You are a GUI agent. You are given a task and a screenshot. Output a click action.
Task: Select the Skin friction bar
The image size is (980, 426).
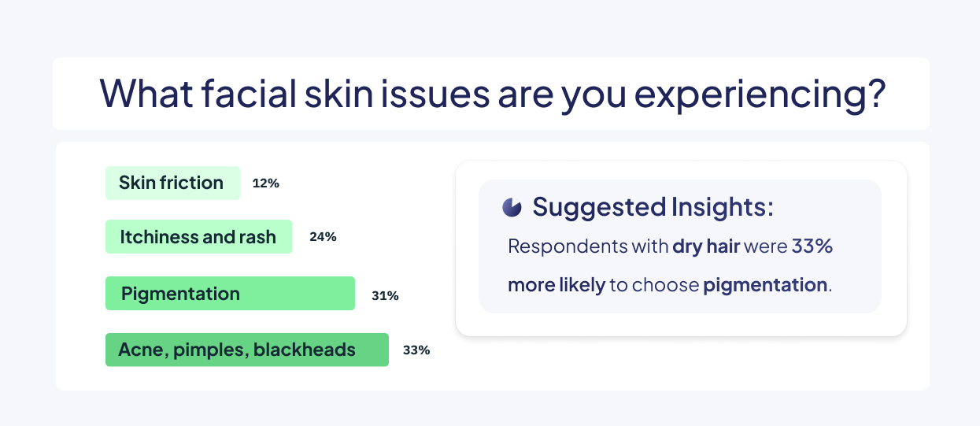click(172, 183)
